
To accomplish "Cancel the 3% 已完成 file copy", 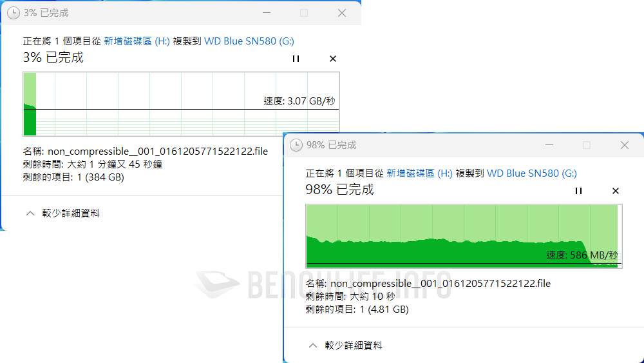I will (333, 59).
